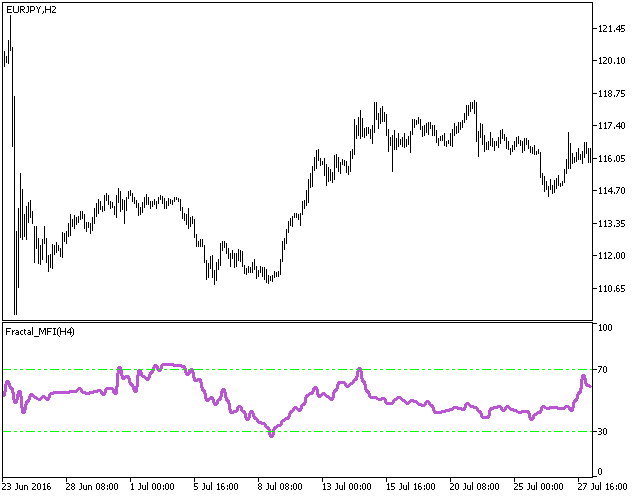
Task: Click the purple MFI line's lowest dip
Action: tap(271, 434)
